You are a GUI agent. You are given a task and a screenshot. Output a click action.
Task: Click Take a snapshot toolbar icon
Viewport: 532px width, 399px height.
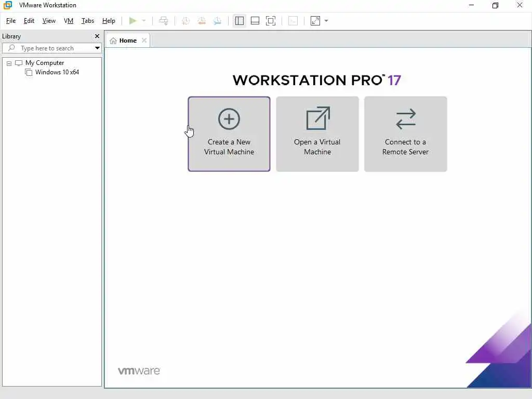[185, 21]
